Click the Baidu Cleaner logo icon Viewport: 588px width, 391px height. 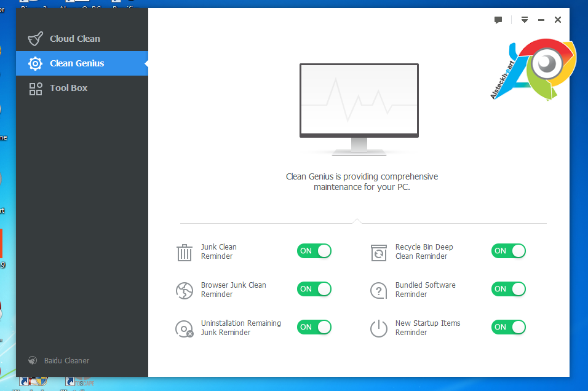pos(33,360)
